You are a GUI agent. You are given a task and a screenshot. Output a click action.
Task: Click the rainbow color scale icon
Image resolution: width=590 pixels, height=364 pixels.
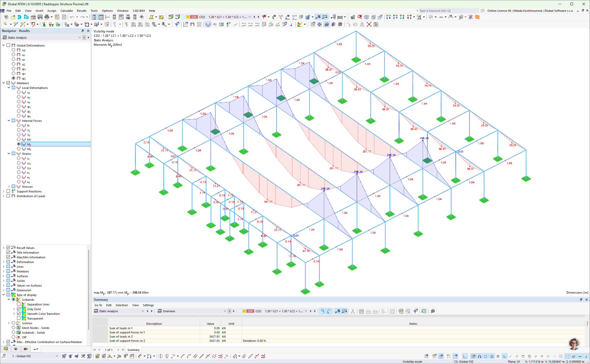tap(300, 24)
